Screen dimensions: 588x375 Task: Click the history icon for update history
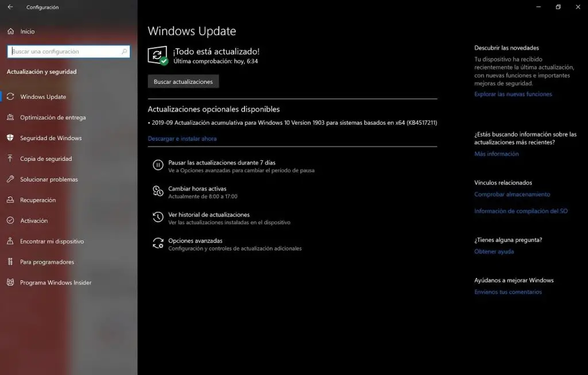point(158,217)
